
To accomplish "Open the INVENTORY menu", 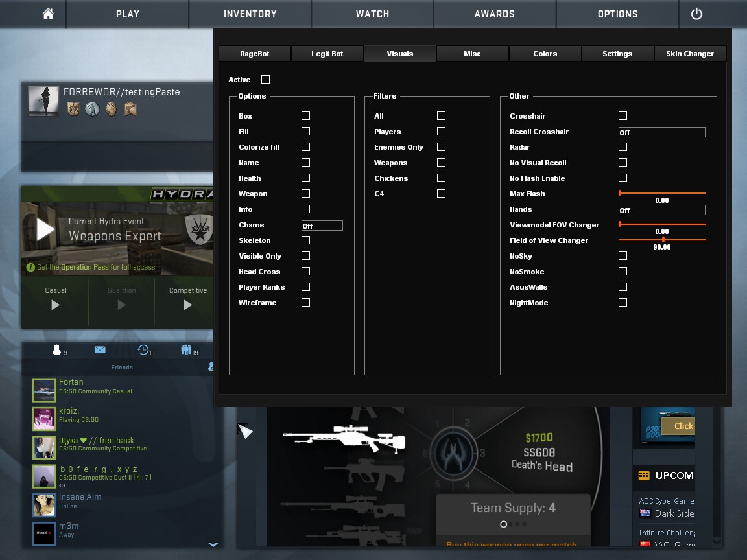I will [x=250, y=14].
